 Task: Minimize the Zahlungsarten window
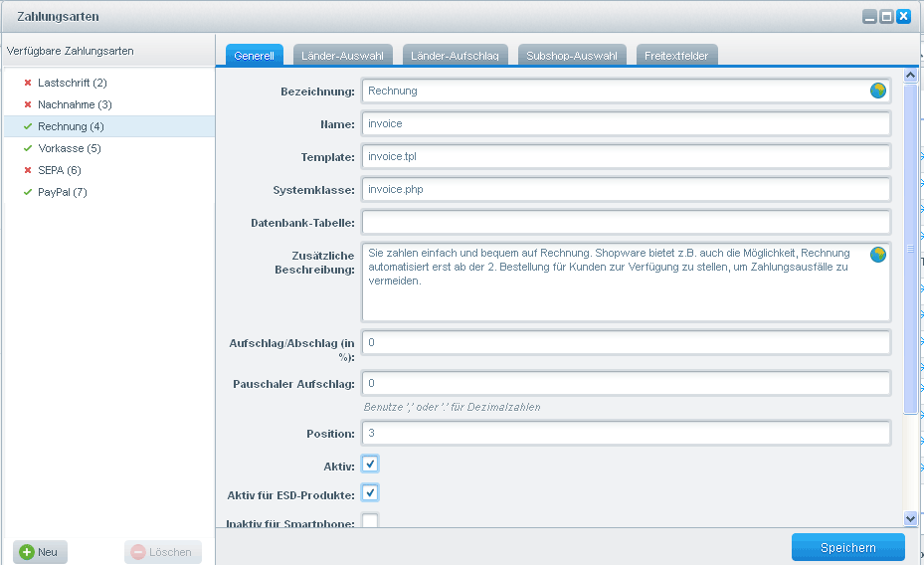(x=869, y=17)
